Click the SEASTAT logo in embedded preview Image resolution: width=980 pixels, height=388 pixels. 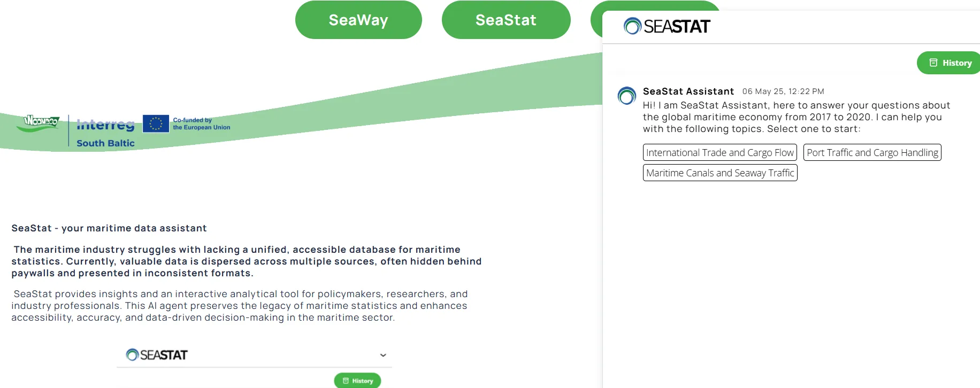tap(157, 355)
